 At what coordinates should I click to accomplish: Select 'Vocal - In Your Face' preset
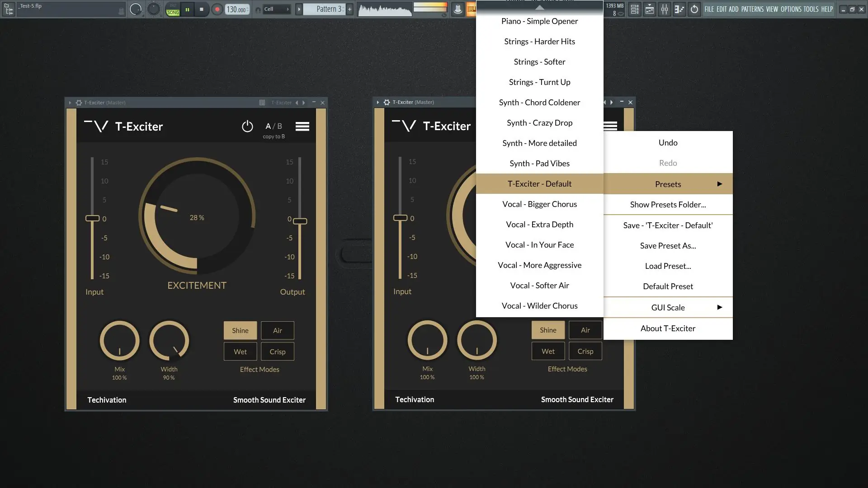click(x=539, y=244)
